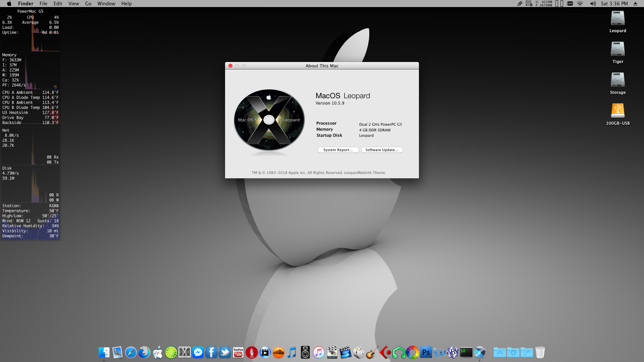The height and width of the screenshot is (362, 644).
Task: Open the View menu
Action: click(74, 4)
